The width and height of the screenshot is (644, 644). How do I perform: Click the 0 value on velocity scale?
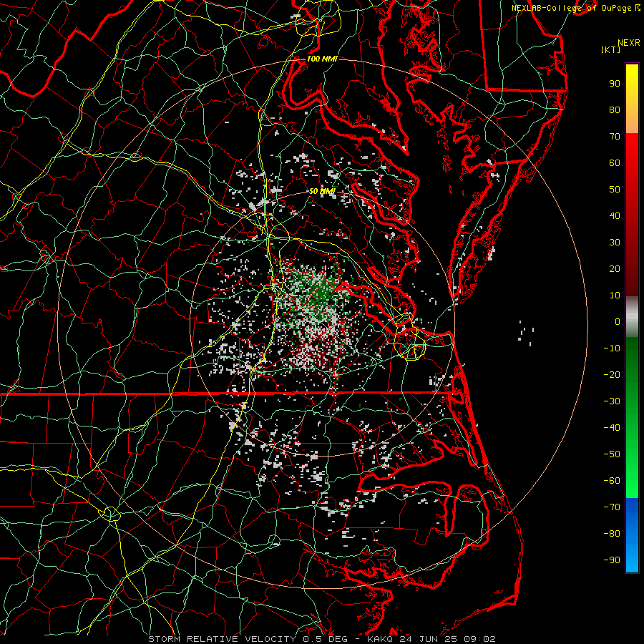(618, 322)
